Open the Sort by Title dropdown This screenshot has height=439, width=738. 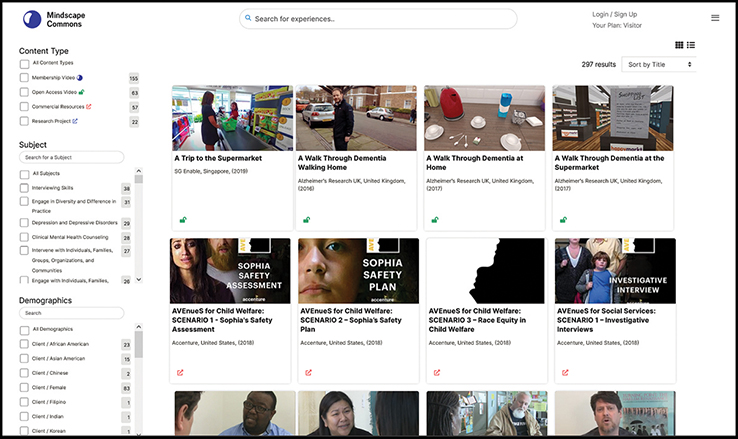658,64
